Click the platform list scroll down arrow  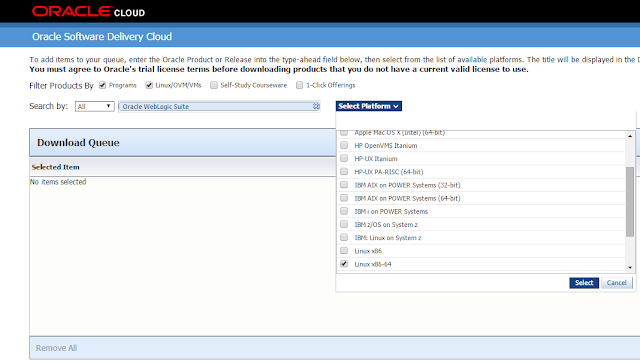[630, 267]
